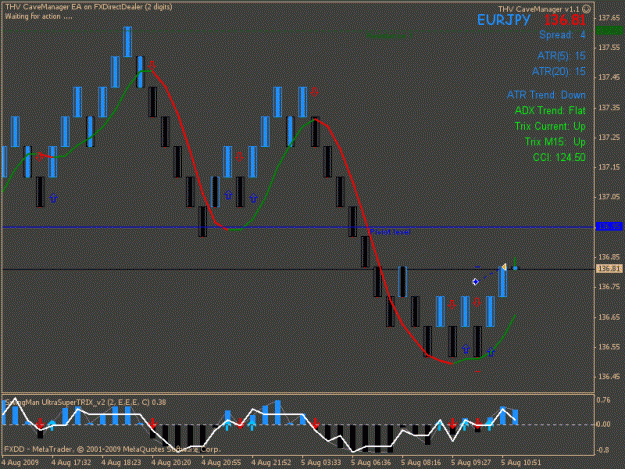Click the red down arrow beside the chart's highest peak

coord(152,65)
